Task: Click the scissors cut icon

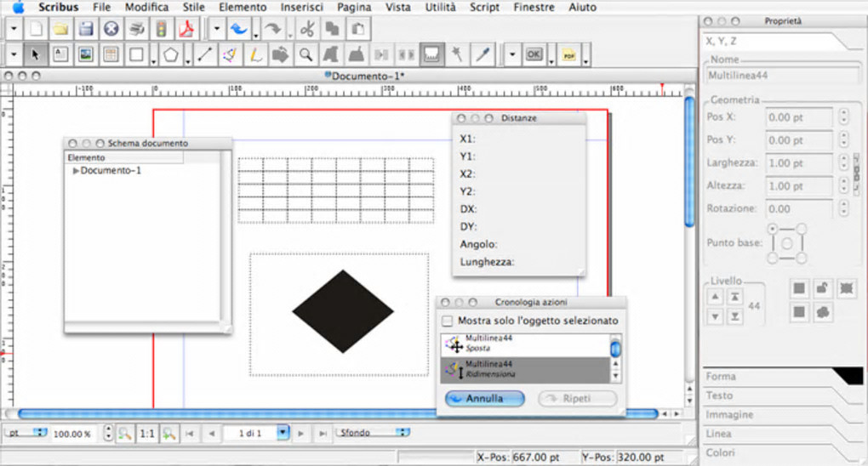Action: click(x=307, y=29)
